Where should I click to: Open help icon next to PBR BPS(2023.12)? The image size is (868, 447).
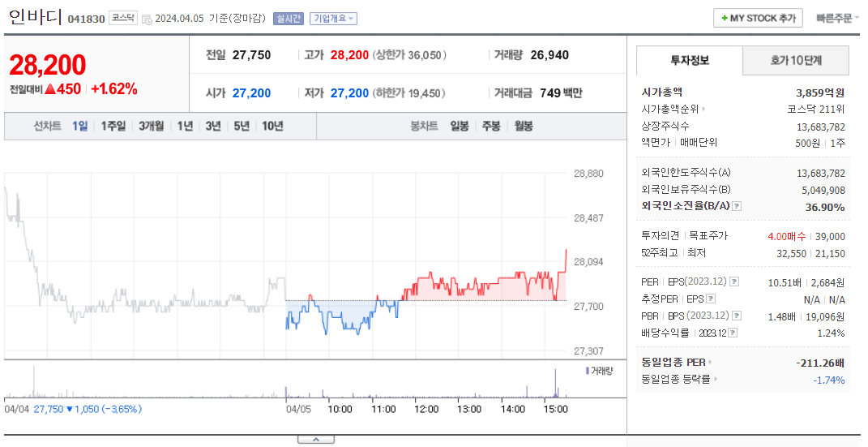[x=736, y=316]
